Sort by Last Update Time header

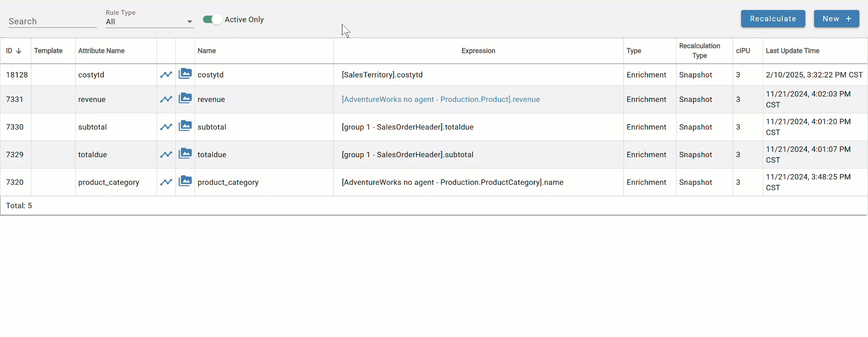pos(792,51)
